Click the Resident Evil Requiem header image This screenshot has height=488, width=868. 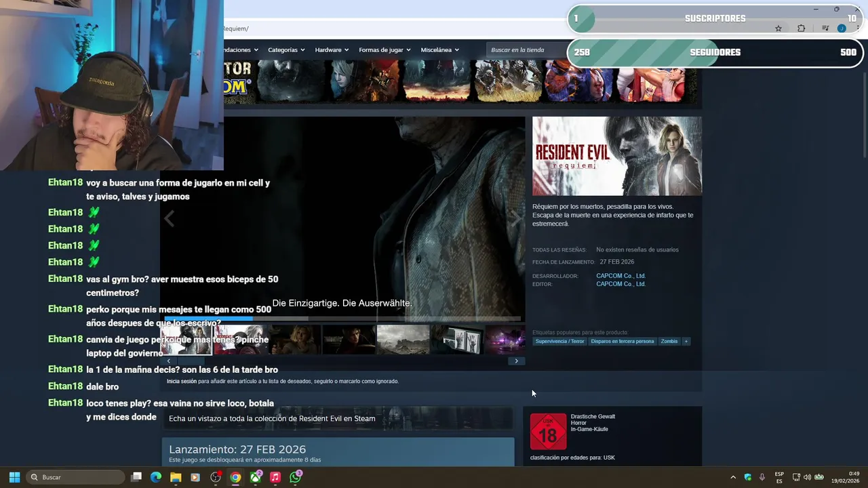pos(617,156)
